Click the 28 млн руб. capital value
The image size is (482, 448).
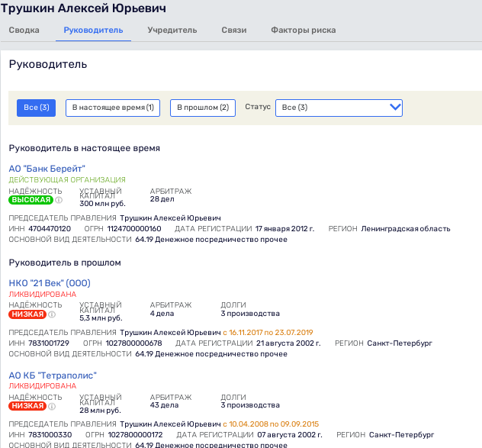[100, 411]
